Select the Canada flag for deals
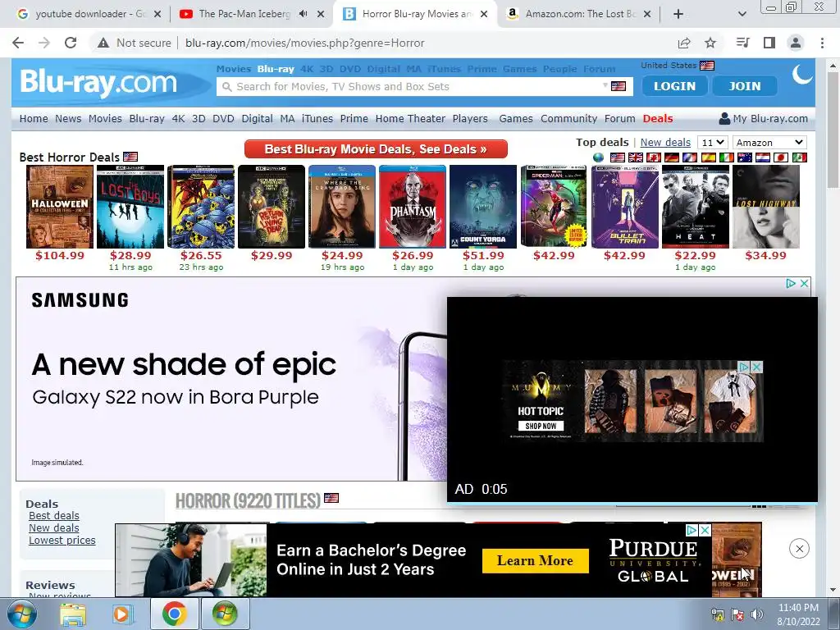Screen dimensions: 840x630 pos(654,157)
